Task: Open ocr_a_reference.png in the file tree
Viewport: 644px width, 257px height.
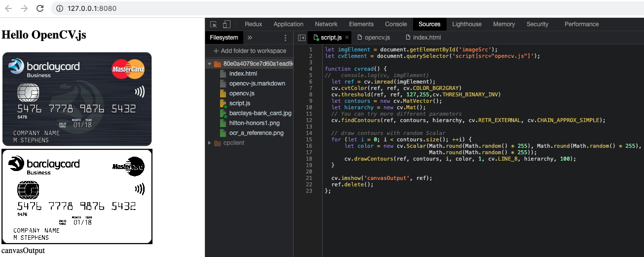Action: pyautogui.click(x=256, y=133)
